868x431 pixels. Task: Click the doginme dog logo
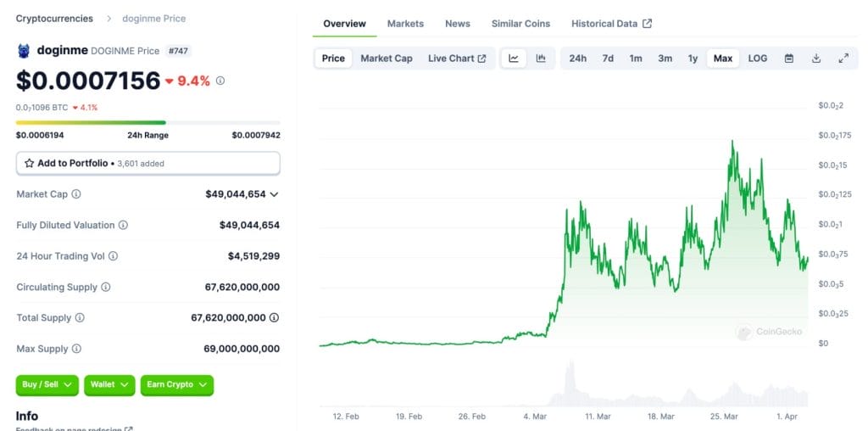(24, 50)
